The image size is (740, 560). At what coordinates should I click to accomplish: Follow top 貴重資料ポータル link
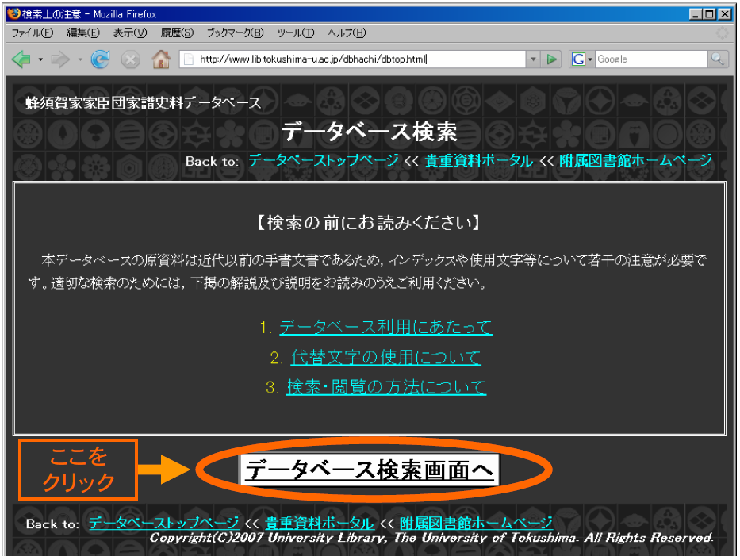point(480,161)
